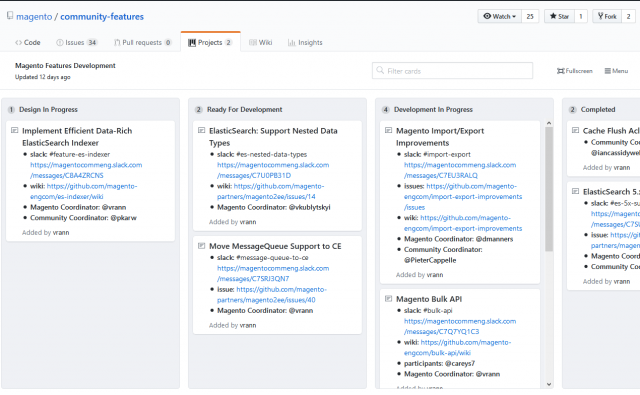View the watchers count 25
The image size is (640, 395).
pyautogui.click(x=530, y=16)
